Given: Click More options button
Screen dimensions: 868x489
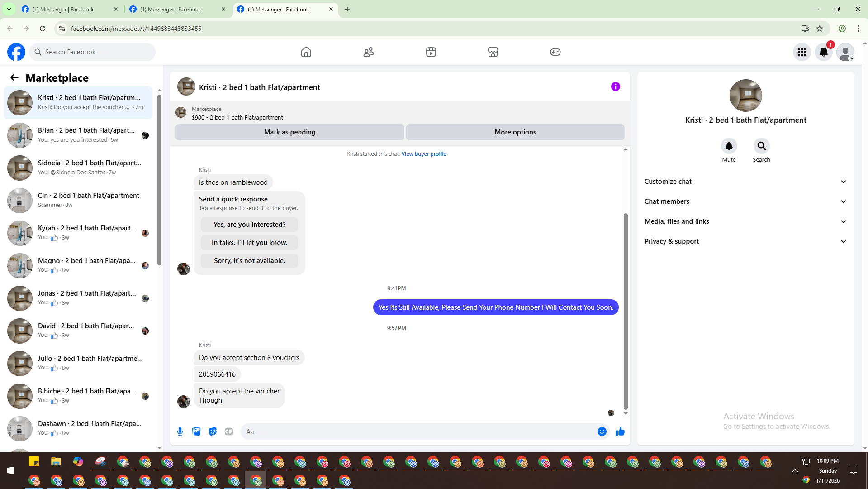Looking at the screenshot, I should (x=515, y=132).
